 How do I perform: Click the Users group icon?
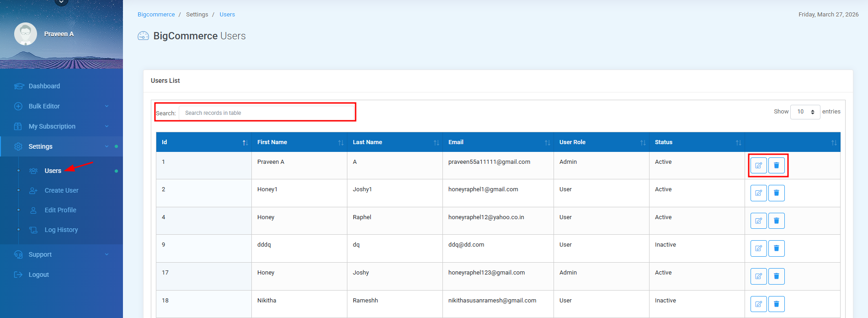tap(33, 171)
